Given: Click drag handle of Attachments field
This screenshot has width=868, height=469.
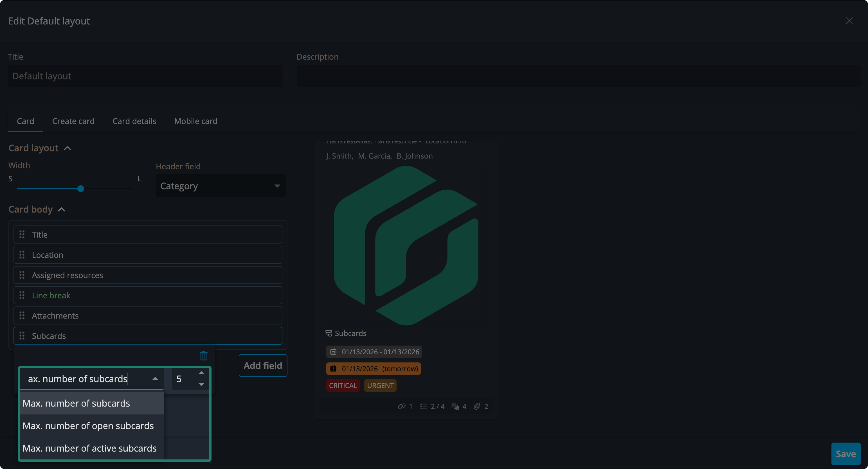Looking at the screenshot, I should pos(22,315).
